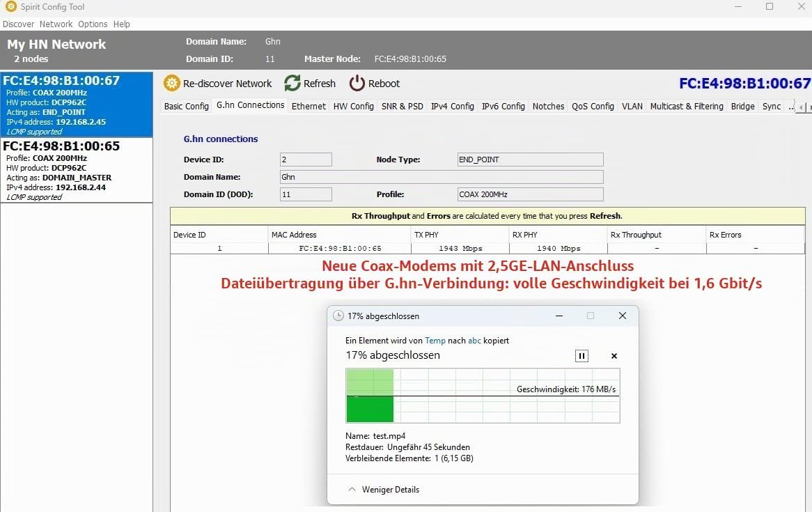The width and height of the screenshot is (812, 512).
Task: Open the Sync tab
Action: 772,106
